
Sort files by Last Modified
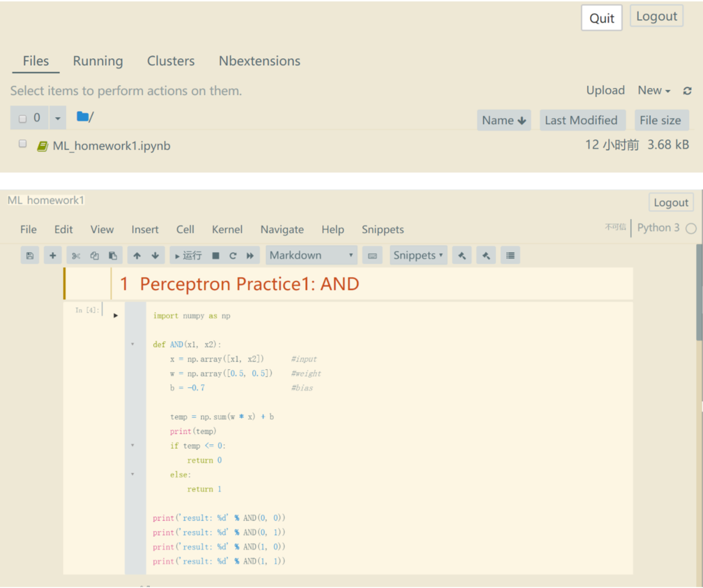point(582,121)
